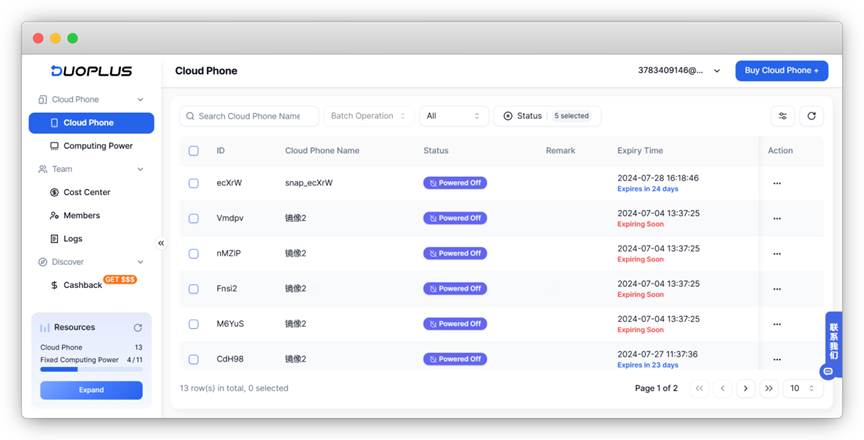Go to the next page arrow
864x440 pixels.
[x=745, y=388]
